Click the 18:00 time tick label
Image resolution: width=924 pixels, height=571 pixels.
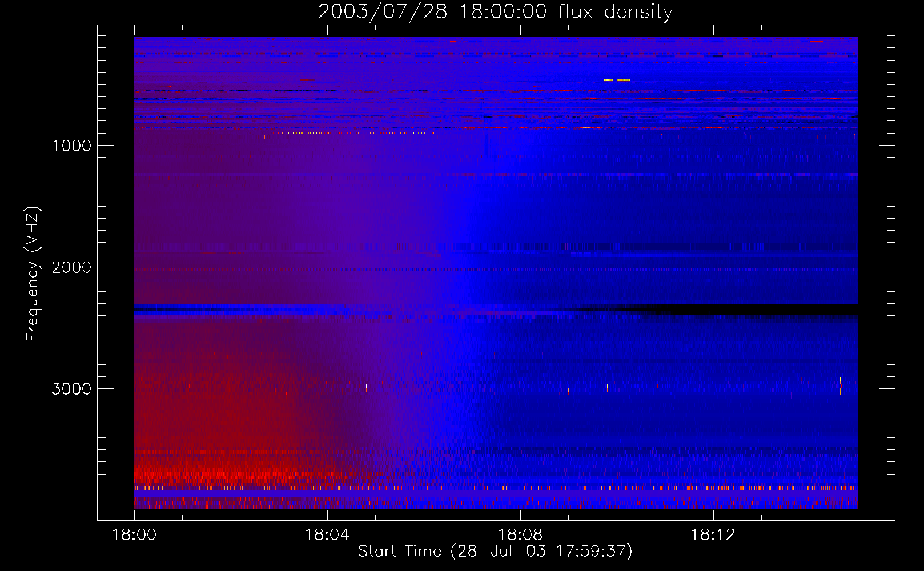coord(134,535)
